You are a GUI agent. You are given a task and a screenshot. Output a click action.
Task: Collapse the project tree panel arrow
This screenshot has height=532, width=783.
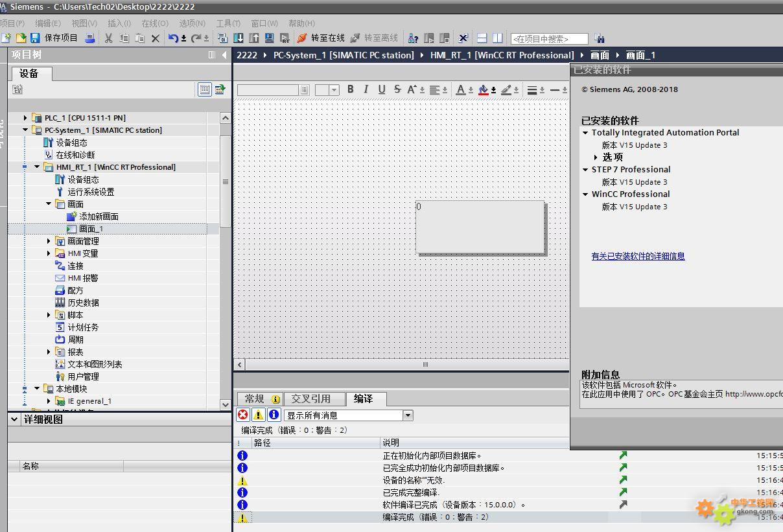tap(224, 55)
